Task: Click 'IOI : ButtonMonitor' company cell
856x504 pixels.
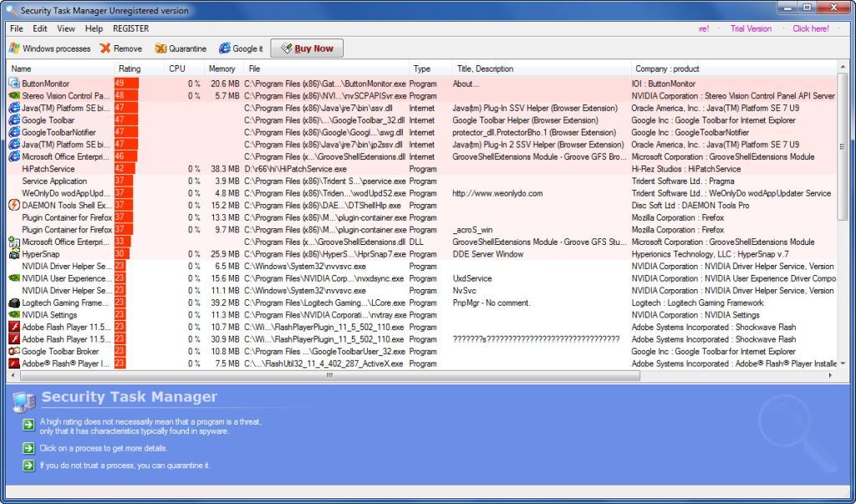Action: (663, 84)
